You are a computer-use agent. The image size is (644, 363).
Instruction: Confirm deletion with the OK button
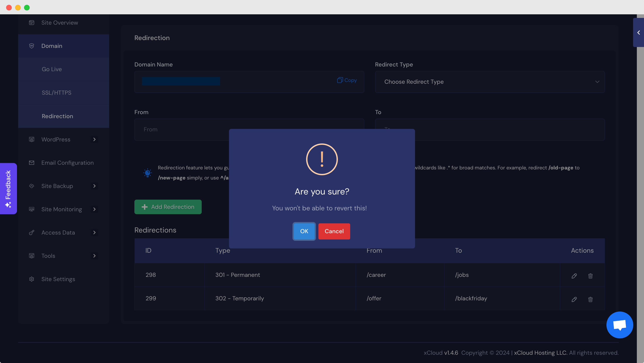304,231
